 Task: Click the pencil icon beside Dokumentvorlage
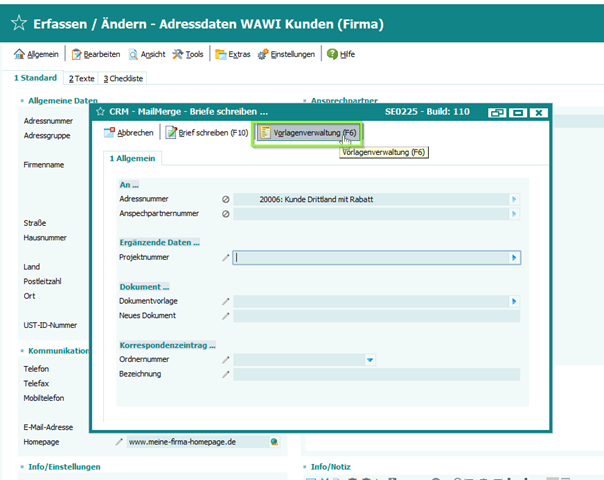225,301
